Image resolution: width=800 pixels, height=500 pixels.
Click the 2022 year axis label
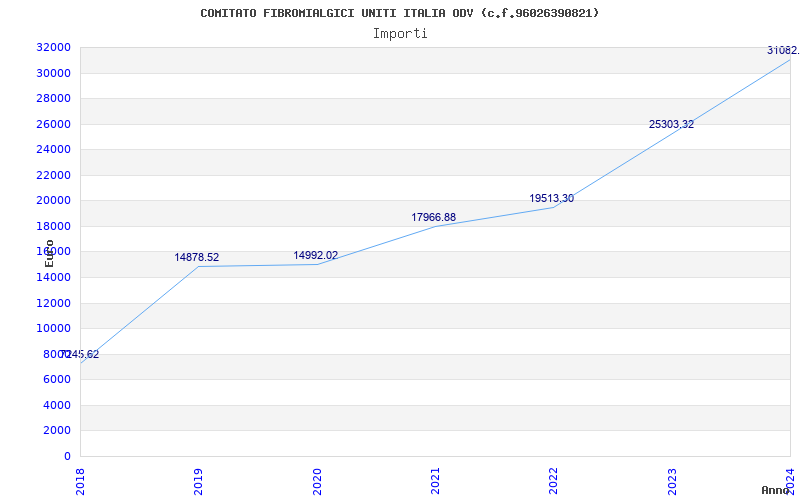554,482
